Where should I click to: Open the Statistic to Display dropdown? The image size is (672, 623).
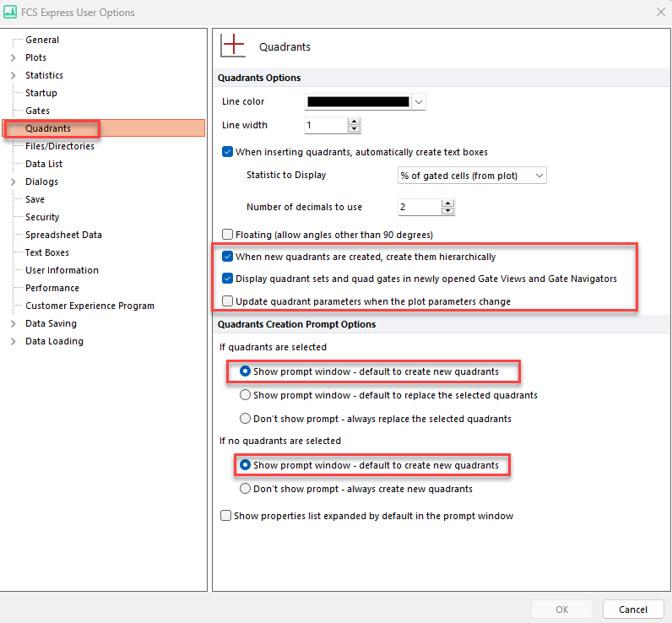(x=472, y=176)
